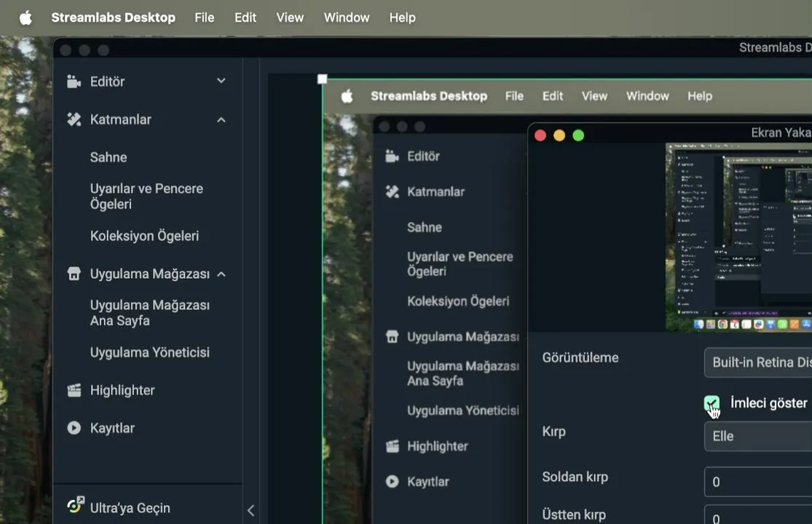Image resolution: width=812 pixels, height=524 pixels.
Task: Click the Katmanlar icon in the left sidebar
Action: pyautogui.click(x=74, y=119)
